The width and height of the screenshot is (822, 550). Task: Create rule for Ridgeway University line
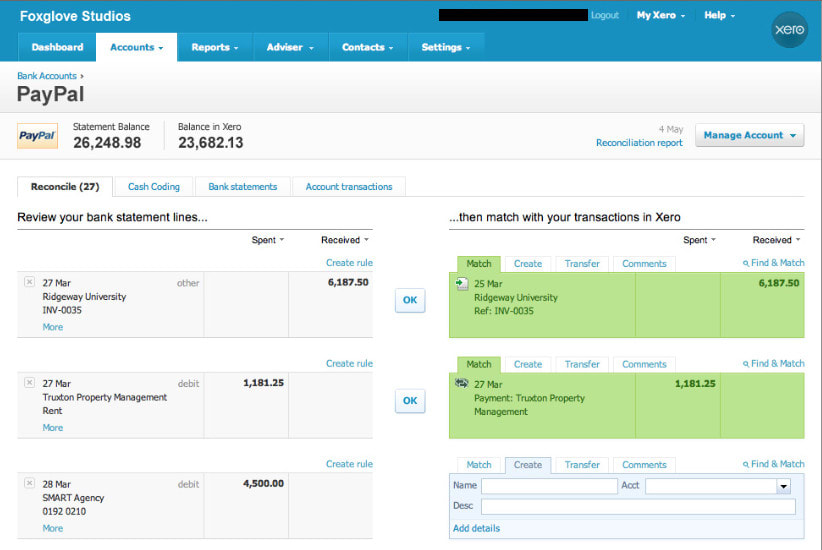point(349,263)
